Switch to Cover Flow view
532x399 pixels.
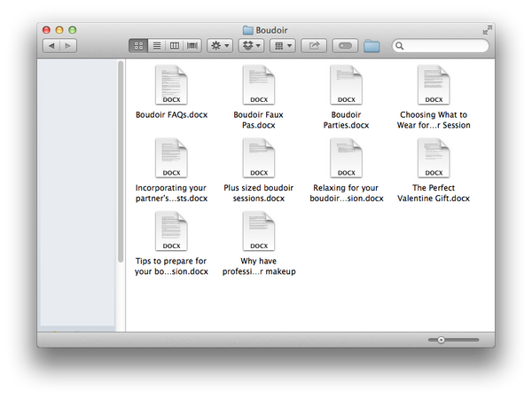pos(192,45)
